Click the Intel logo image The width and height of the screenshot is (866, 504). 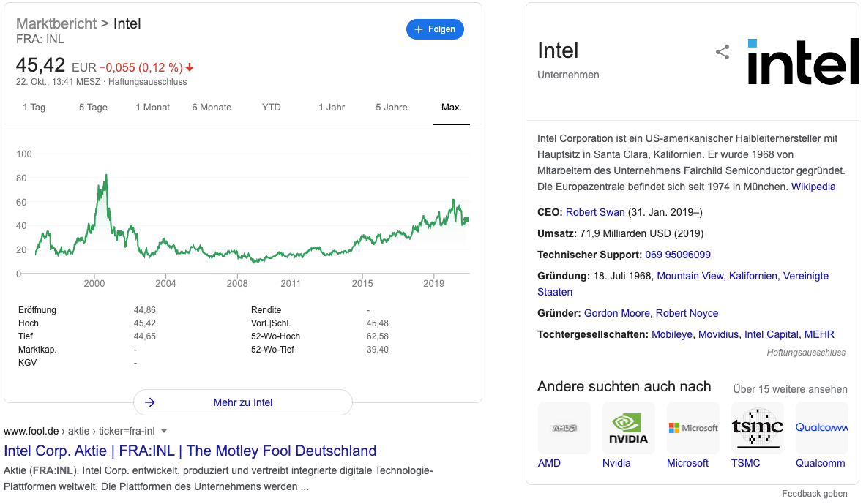802,61
